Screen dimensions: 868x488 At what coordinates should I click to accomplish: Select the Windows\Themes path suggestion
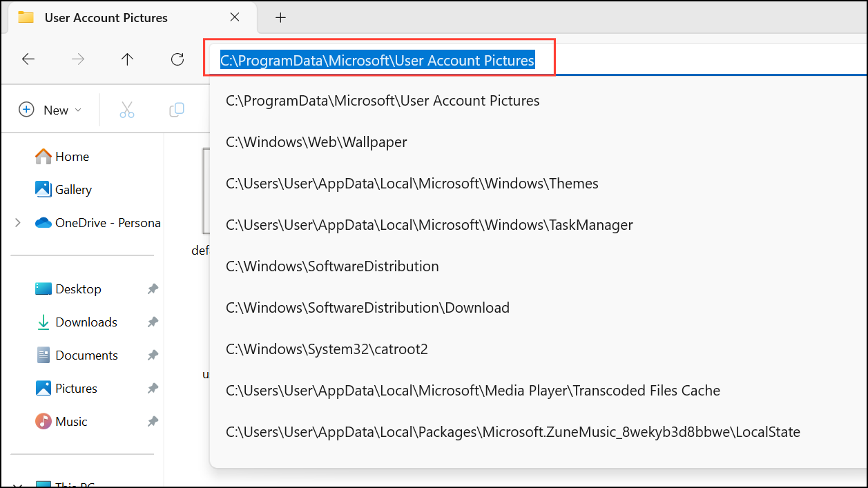[539, 184]
